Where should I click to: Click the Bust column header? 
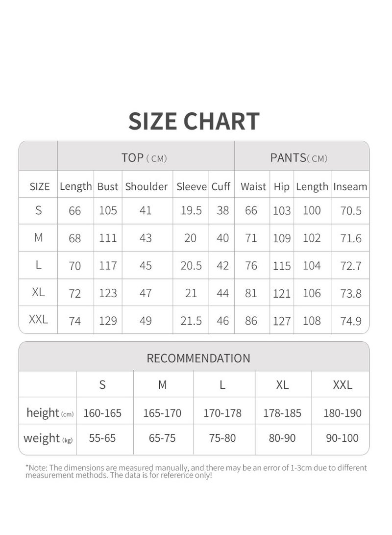[108, 187]
